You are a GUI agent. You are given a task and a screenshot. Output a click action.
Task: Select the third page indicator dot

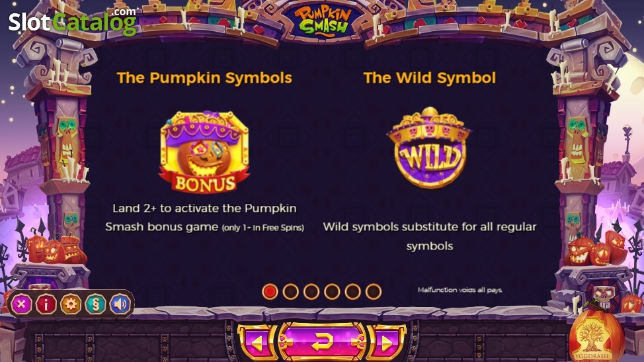click(311, 292)
